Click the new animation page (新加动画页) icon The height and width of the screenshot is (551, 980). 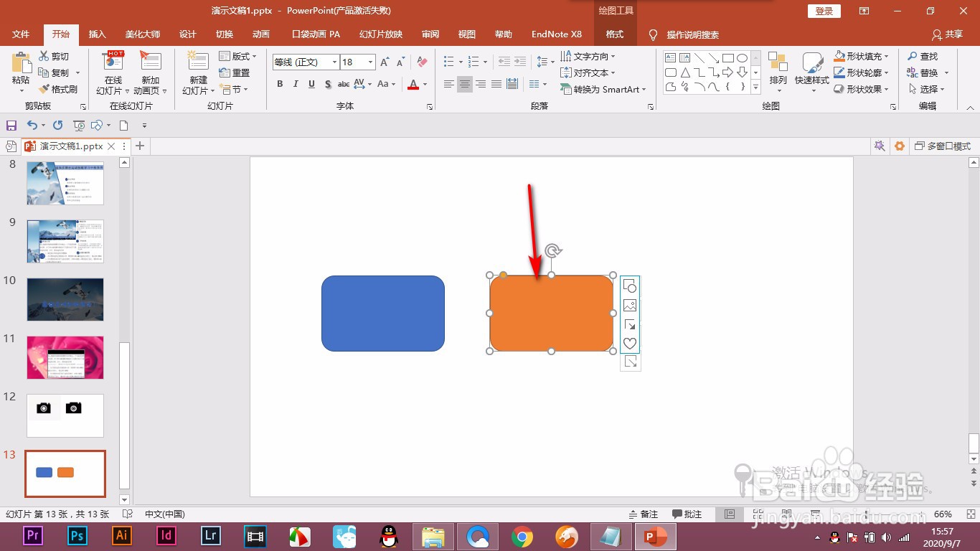[151, 62]
